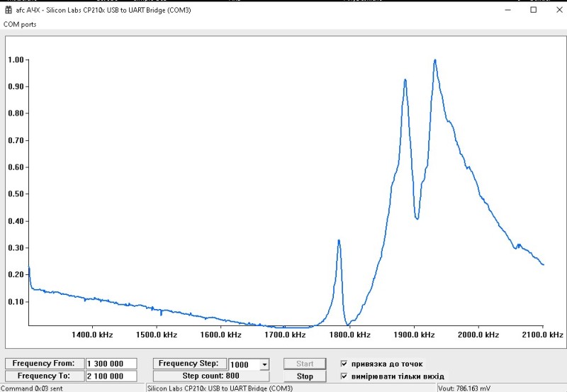This screenshot has height=392, width=567.
Task: Toggle the "привязка до точок" checkbox
Action: click(344, 363)
